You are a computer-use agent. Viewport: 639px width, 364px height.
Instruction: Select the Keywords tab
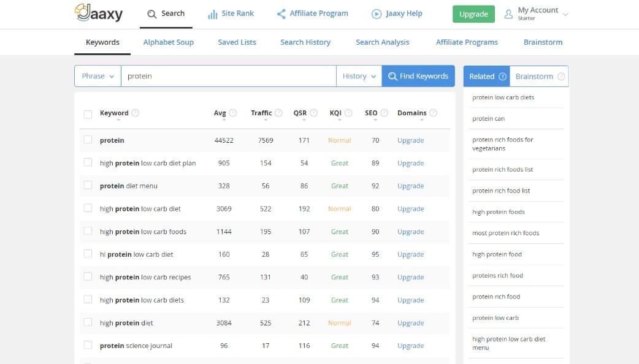102,42
